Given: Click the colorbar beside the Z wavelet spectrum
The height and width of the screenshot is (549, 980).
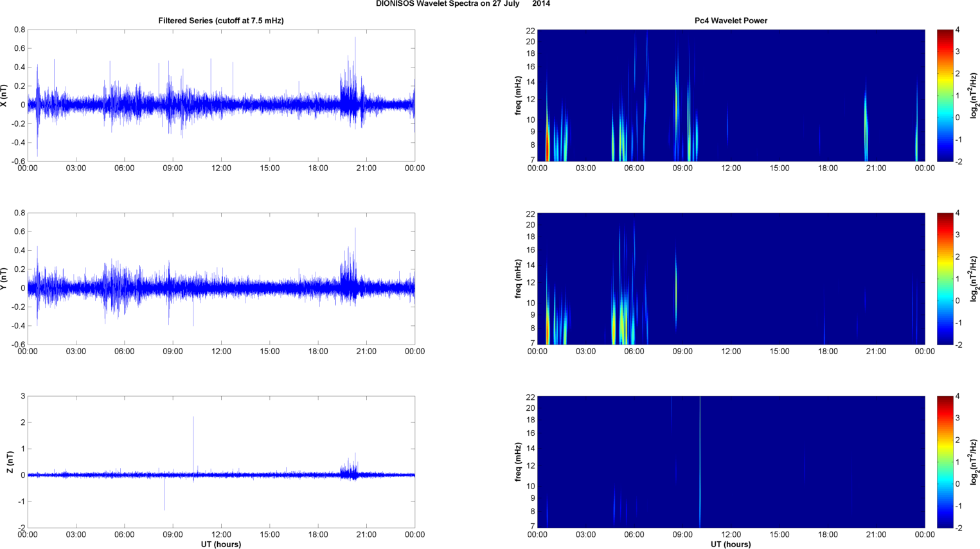Looking at the screenshot, I should [x=945, y=462].
